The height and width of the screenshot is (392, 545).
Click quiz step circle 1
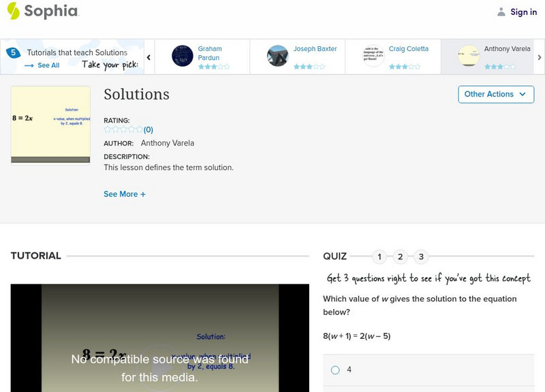380,257
